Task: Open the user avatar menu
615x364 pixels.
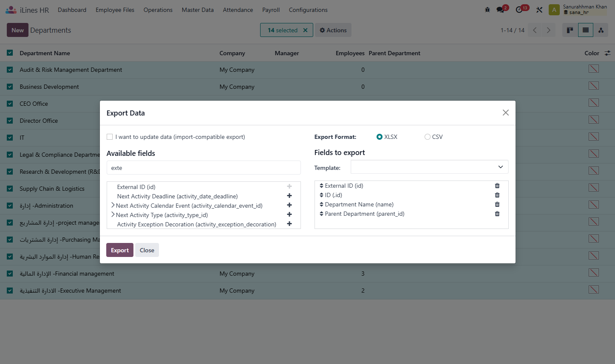Action: click(554, 10)
